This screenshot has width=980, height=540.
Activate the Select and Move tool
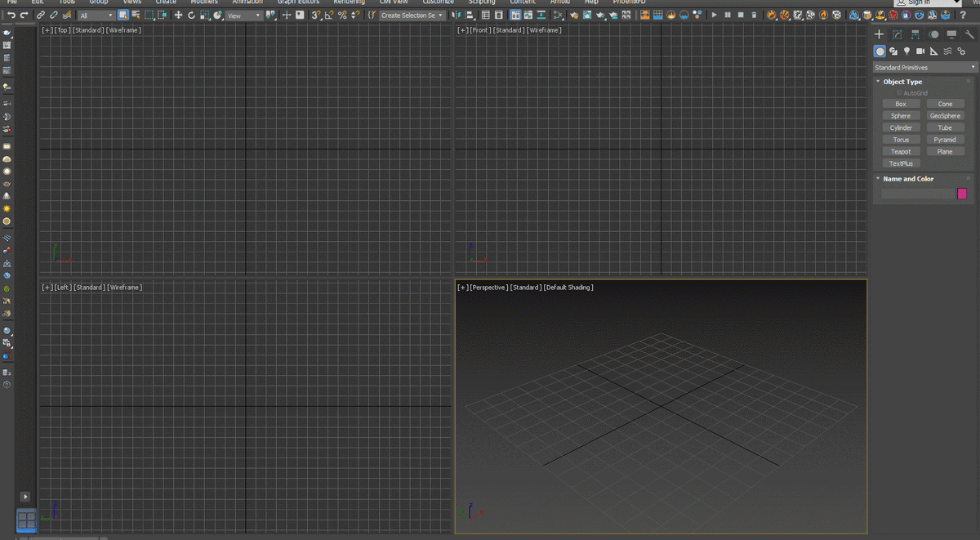pyautogui.click(x=178, y=15)
